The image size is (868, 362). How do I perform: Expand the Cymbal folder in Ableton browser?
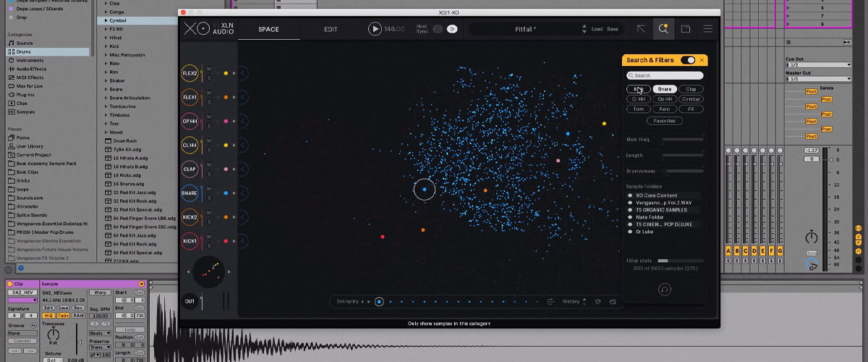click(106, 20)
